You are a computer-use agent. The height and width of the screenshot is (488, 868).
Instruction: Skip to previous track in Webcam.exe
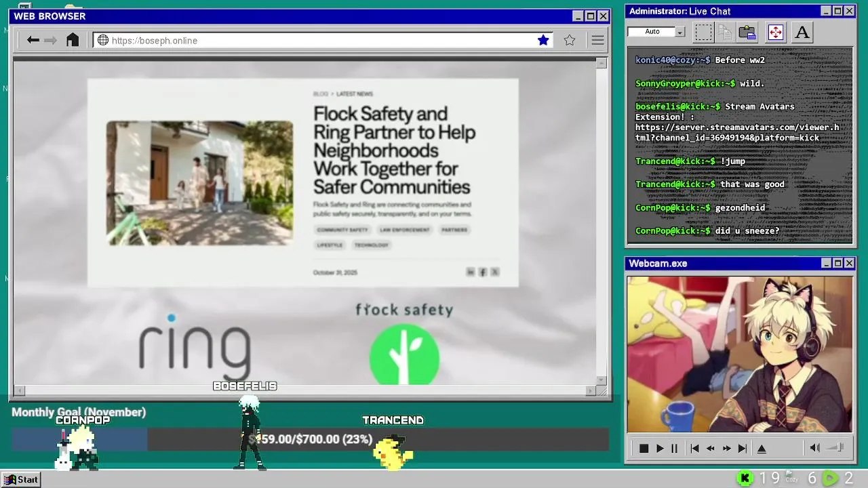694,448
